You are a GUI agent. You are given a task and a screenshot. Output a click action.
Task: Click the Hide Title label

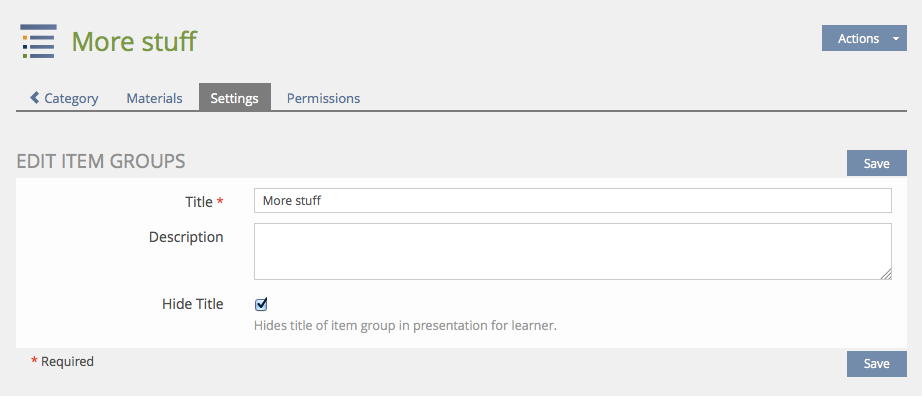point(192,304)
